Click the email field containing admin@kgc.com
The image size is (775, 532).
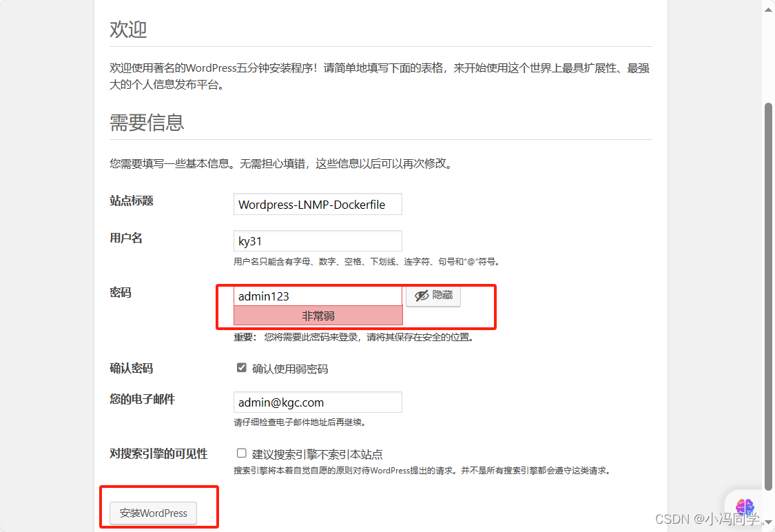coord(318,402)
